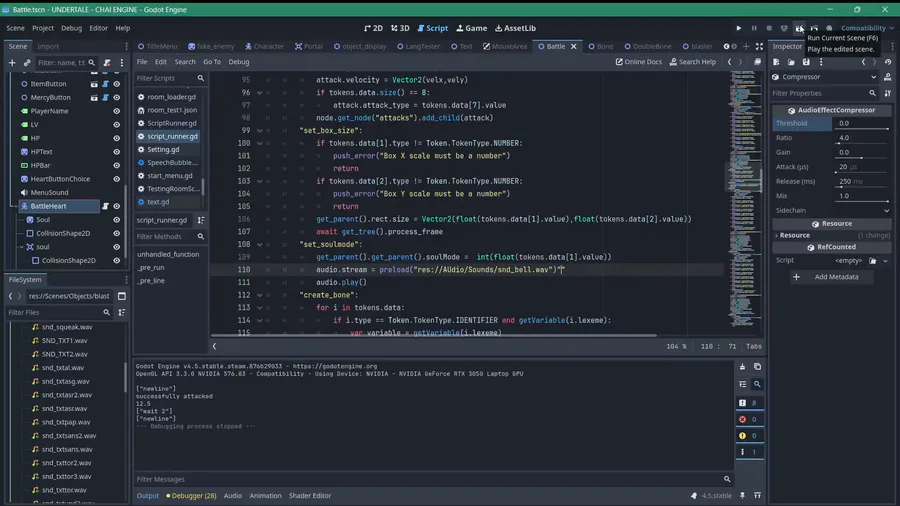Switch to the 3D workspace
Screen dimensions: 900x506
(400, 28)
